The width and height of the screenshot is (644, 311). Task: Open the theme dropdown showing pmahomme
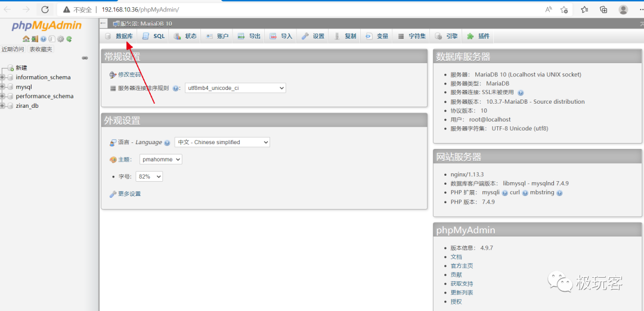tap(160, 159)
